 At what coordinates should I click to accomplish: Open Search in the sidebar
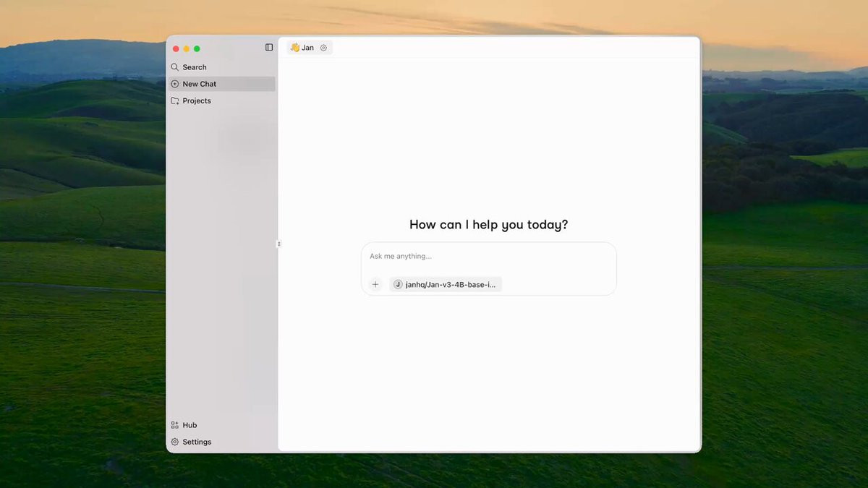(x=221, y=67)
